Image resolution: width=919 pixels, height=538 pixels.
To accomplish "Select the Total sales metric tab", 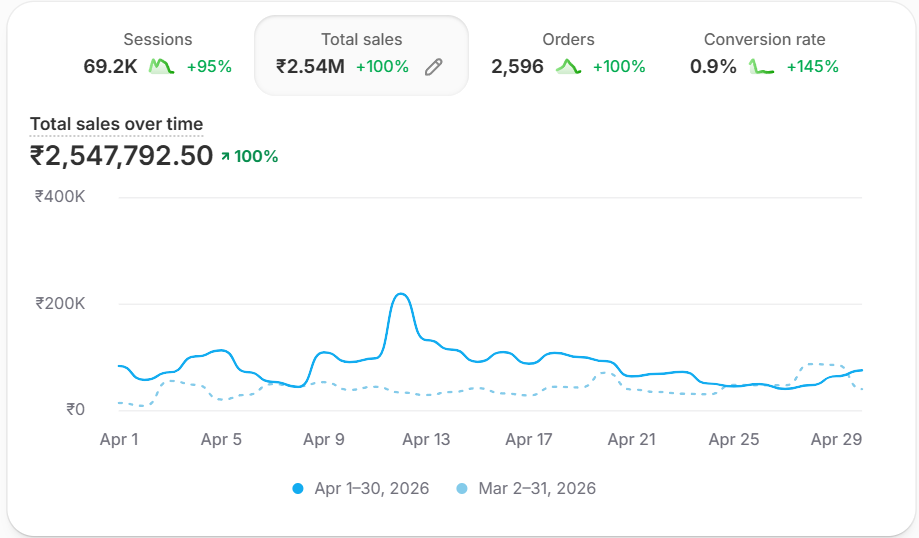I will tap(361, 55).
